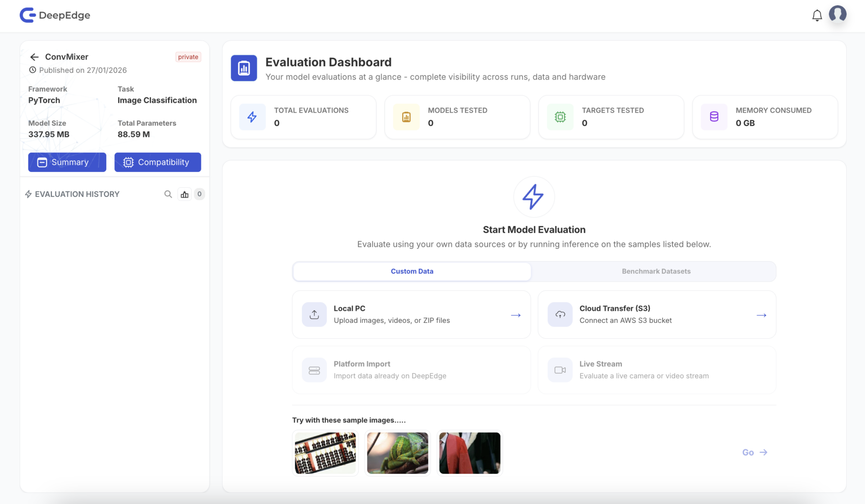Select the Platform Import option
This screenshot has width=865, height=504.
pyautogui.click(x=411, y=370)
